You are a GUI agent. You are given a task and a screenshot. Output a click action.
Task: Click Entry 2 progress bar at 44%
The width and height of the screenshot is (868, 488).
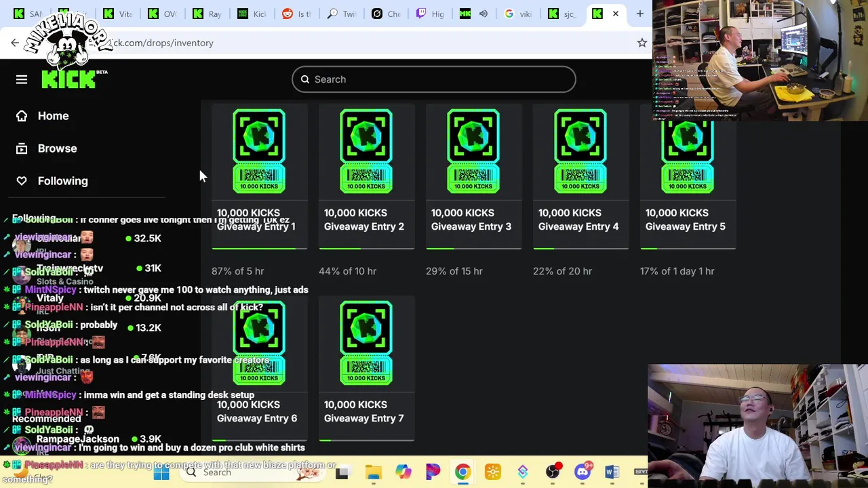click(366, 249)
